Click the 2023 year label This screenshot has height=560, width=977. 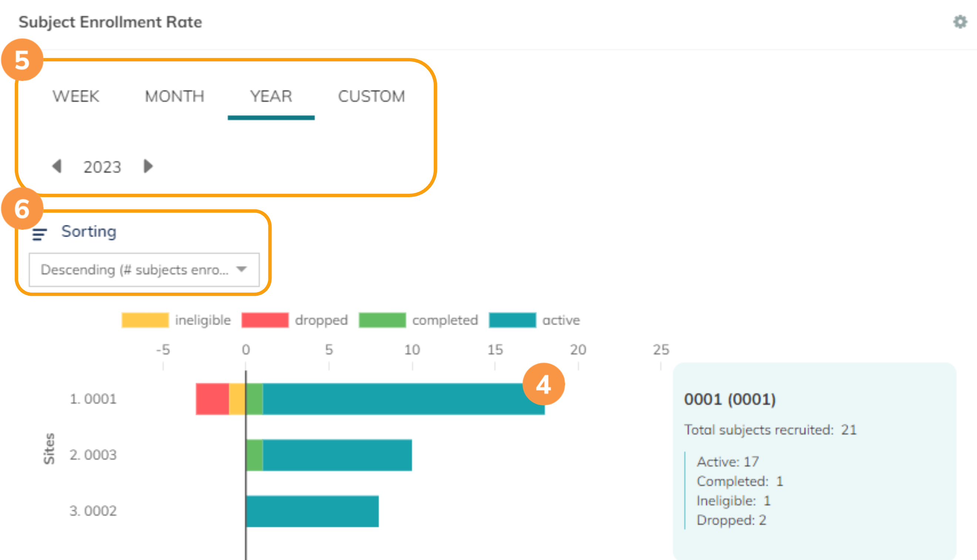click(x=103, y=167)
